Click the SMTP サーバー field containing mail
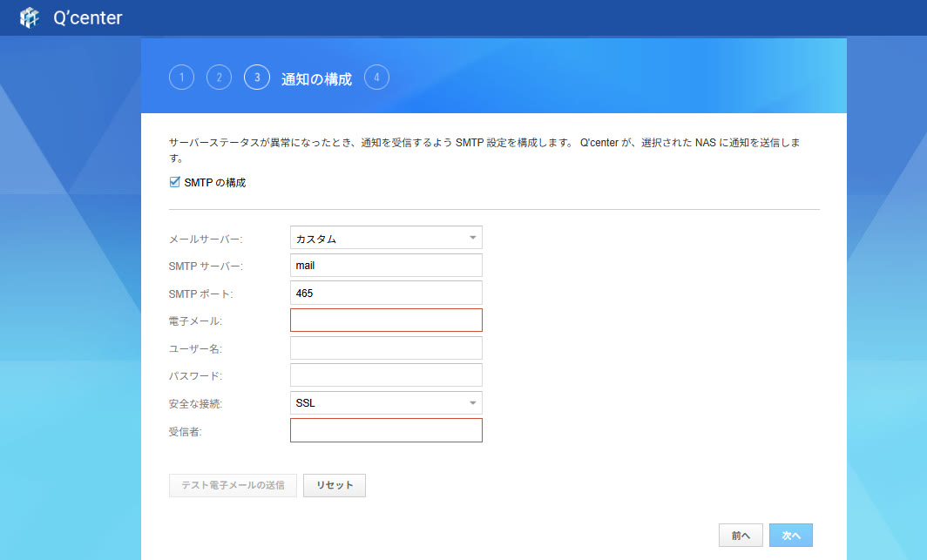The image size is (927, 560). pos(385,266)
